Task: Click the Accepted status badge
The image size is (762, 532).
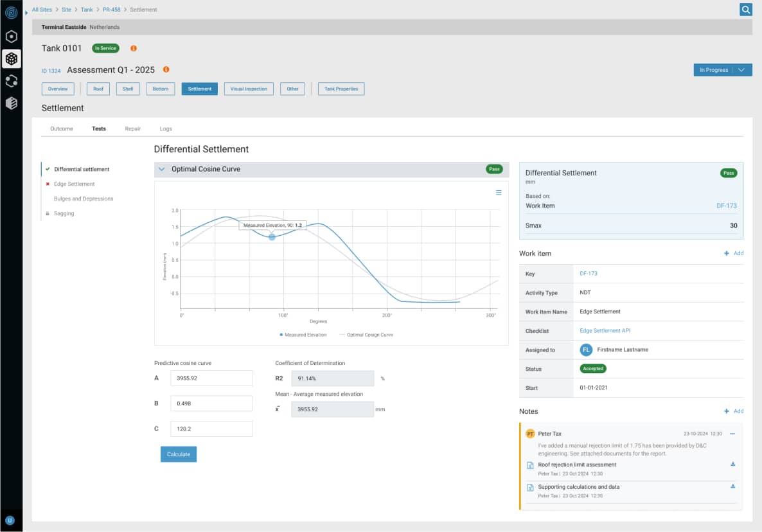Action: coord(593,369)
